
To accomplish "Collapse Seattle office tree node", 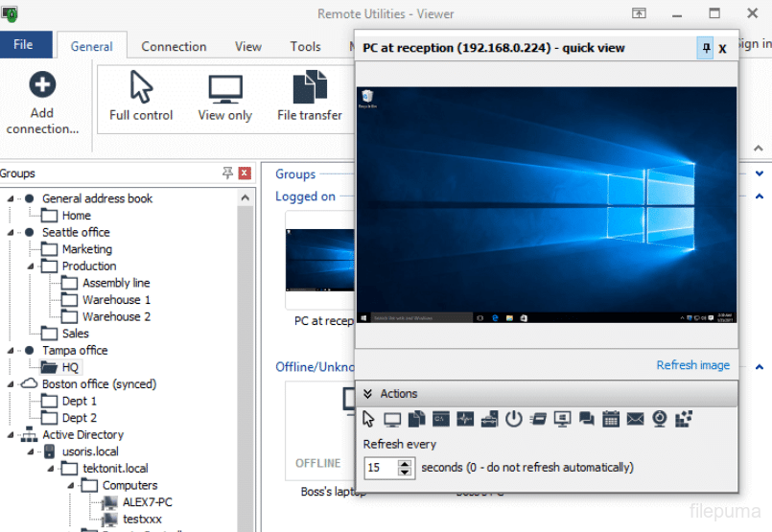I will tap(11, 232).
